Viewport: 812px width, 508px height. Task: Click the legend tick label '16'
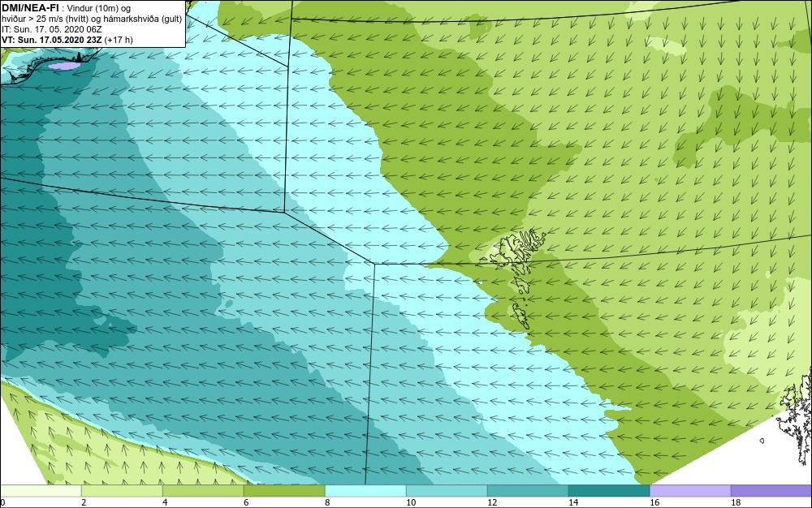(654, 502)
